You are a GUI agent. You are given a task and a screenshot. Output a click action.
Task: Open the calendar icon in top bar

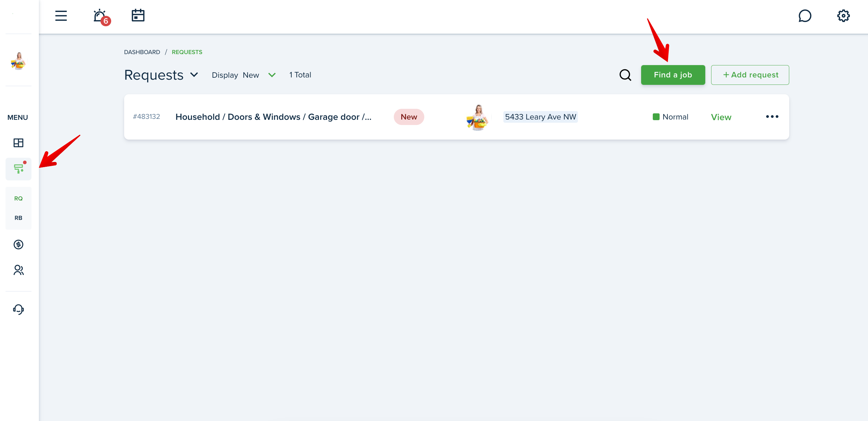(x=138, y=16)
